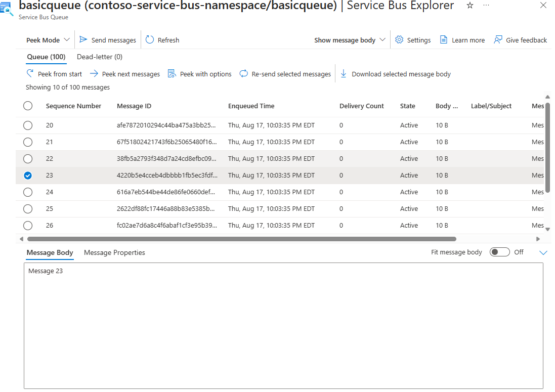Click message ID 38fb5a2793f348d7a24cd8efbc09...
The height and width of the screenshot is (392, 555).
coord(166,158)
